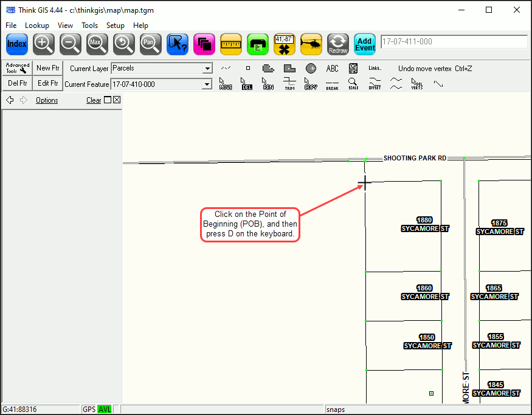Viewport: 532px width, 415px height.
Task: Click the Zoom Out magnifier icon
Action: coord(71,44)
